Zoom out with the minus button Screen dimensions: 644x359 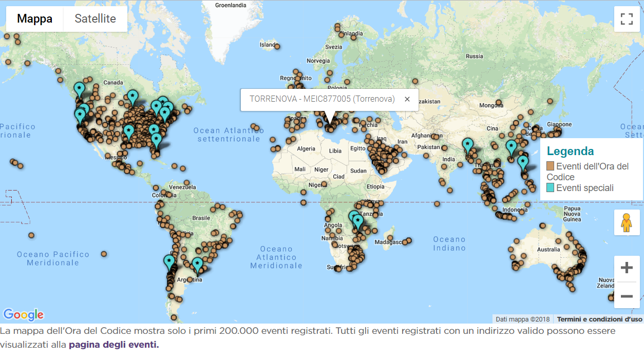point(627,296)
